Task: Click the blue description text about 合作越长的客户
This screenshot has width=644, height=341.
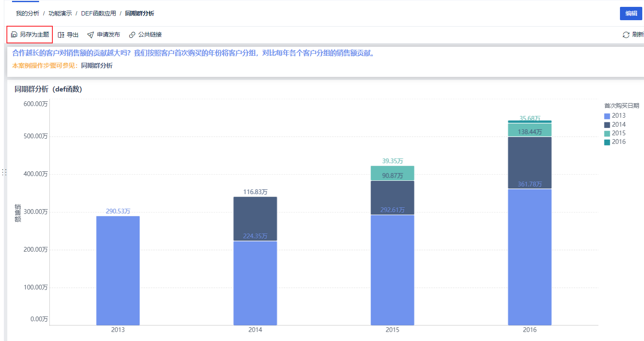Action: click(x=193, y=54)
